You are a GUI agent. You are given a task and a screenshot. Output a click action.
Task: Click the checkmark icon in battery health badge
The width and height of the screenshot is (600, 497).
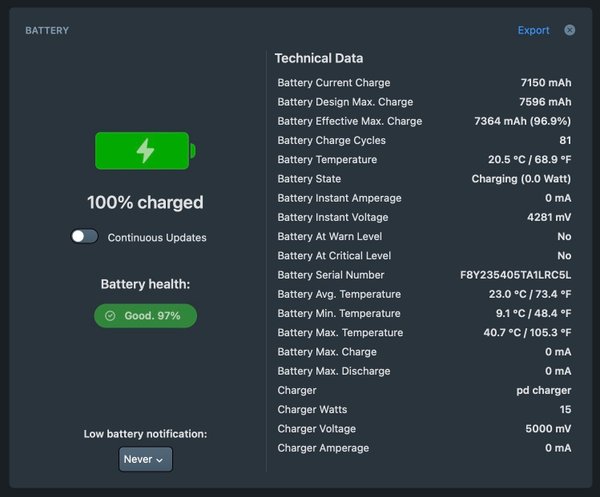(110, 316)
